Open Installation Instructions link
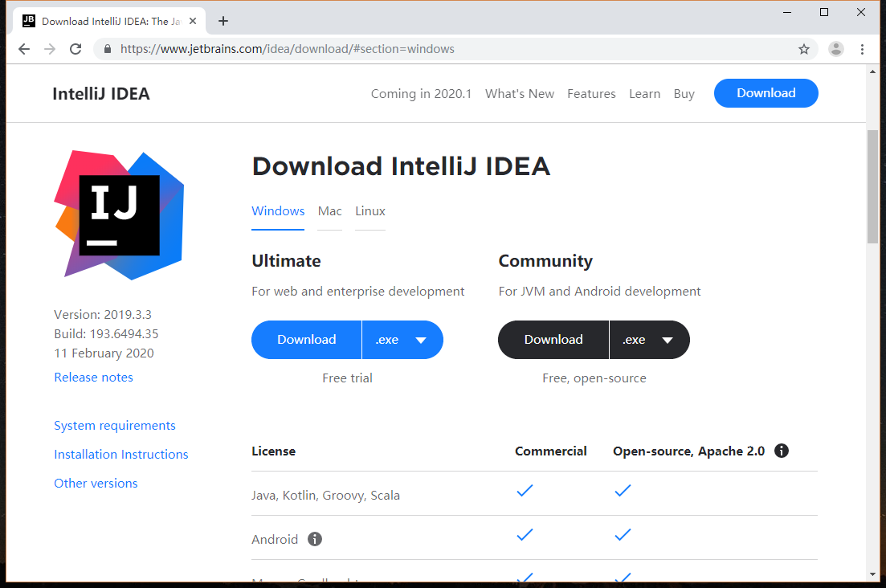The image size is (886, 588). click(x=121, y=454)
